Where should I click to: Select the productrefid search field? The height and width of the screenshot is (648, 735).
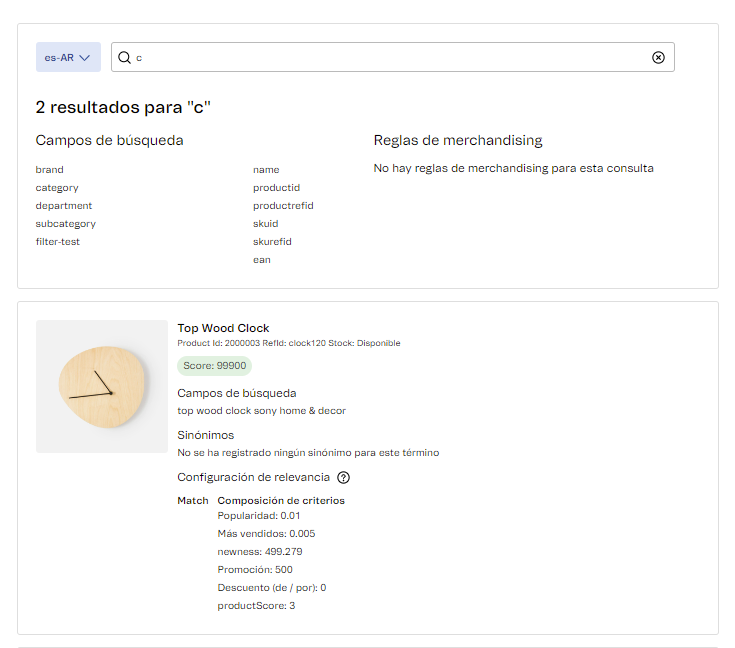283,206
